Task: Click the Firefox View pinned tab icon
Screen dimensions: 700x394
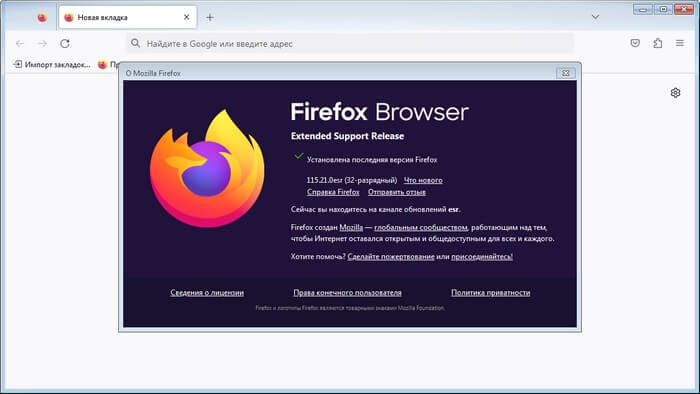Action: pyautogui.click(x=42, y=17)
